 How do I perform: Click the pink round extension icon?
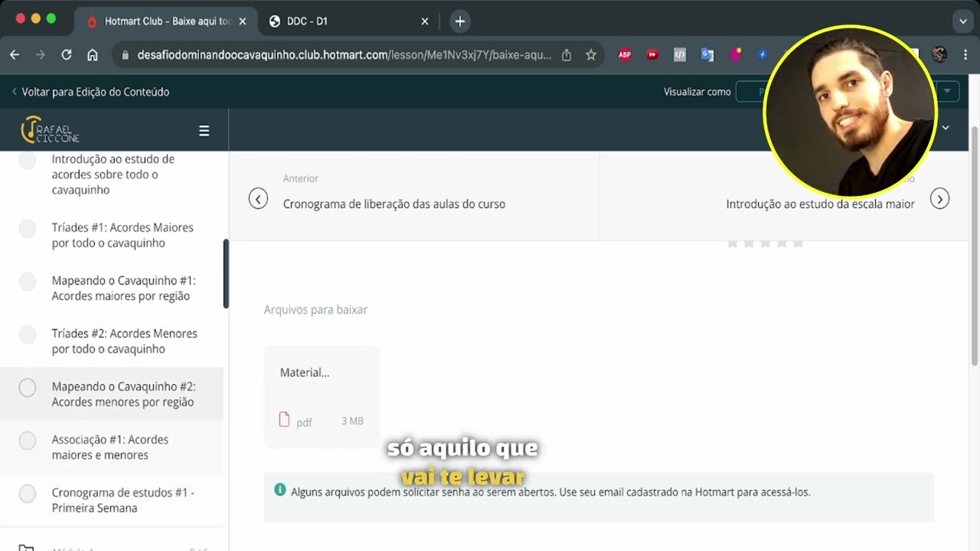click(735, 54)
